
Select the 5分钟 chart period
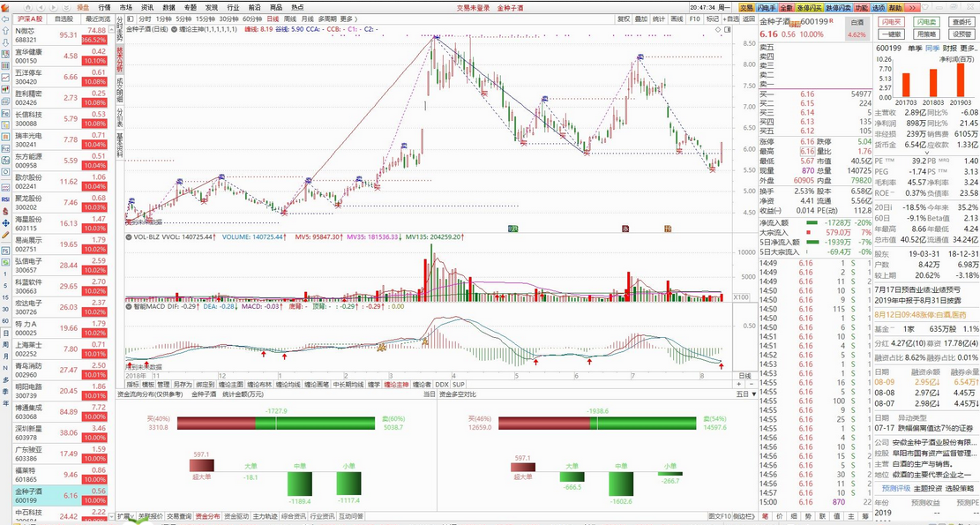click(183, 19)
